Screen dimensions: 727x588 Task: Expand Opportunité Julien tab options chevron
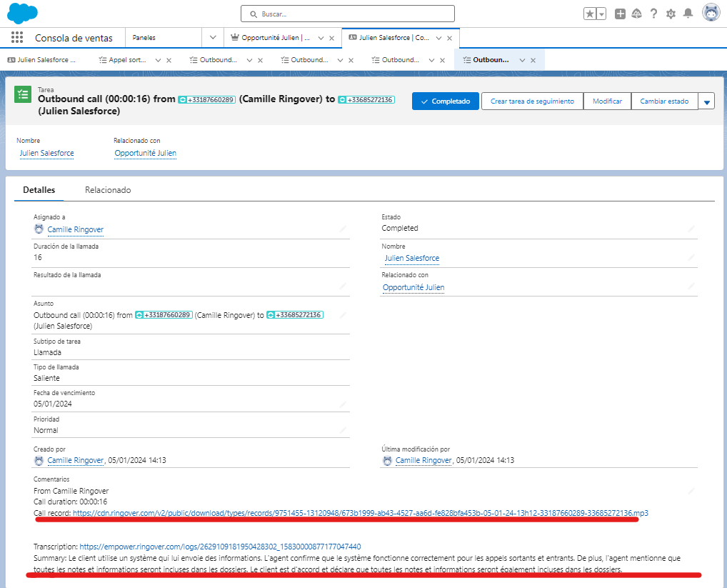pyautogui.click(x=321, y=38)
